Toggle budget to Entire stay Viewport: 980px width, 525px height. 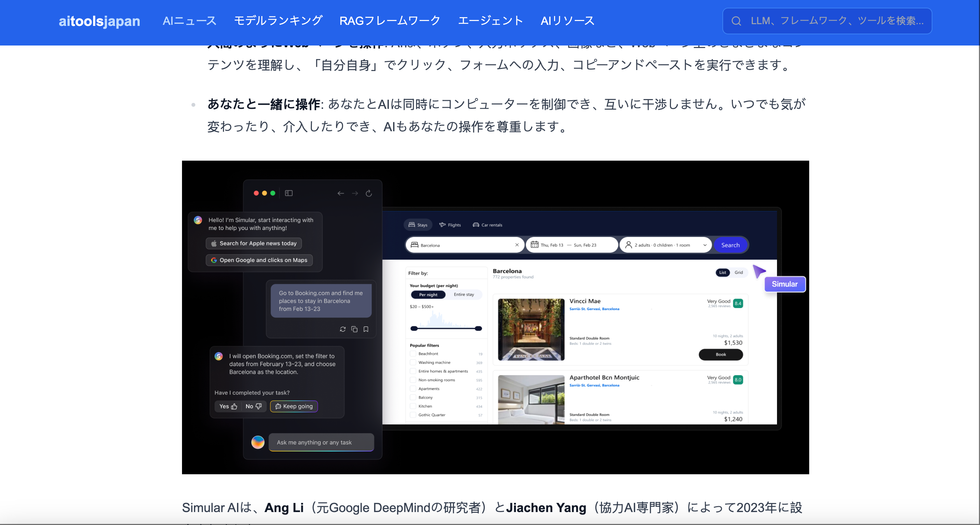463,294
